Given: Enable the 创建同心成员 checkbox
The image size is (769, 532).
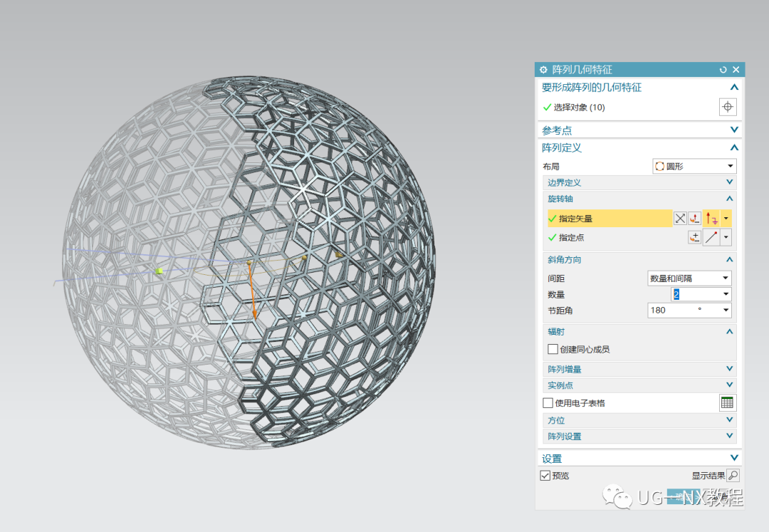Looking at the screenshot, I should click(x=553, y=349).
